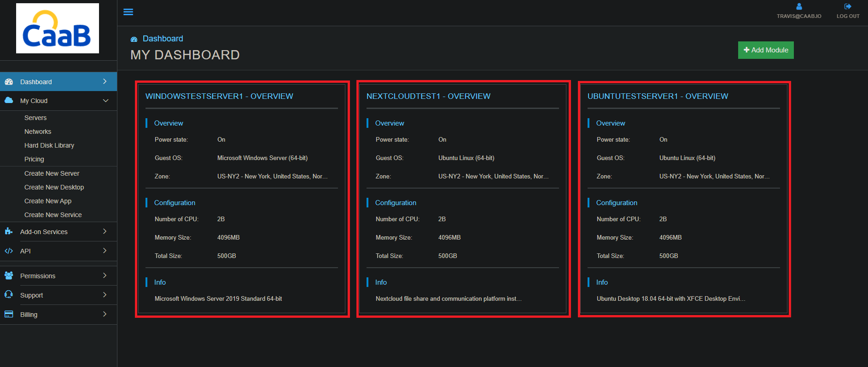Click Info heading in UBUNTUTESTSERVER1 card
This screenshot has width=868, height=367.
(602, 282)
